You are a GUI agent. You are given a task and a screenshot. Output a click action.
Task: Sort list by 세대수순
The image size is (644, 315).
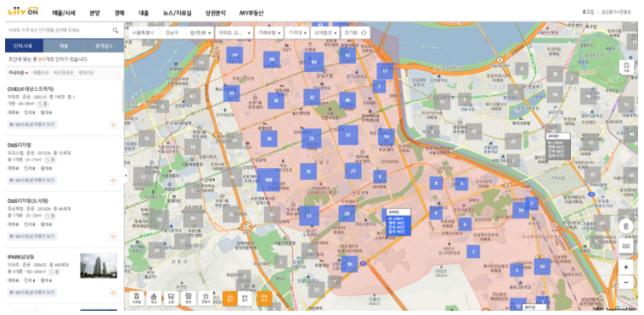[86, 73]
